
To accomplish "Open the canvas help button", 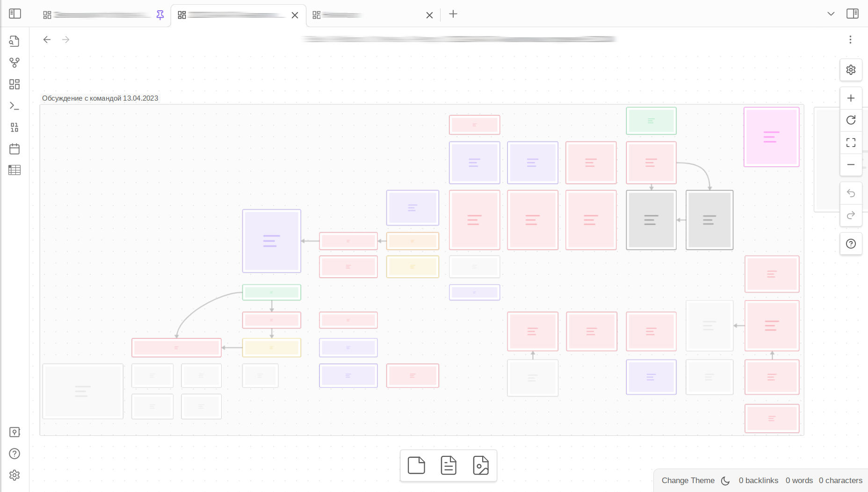I will [x=851, y=244].
